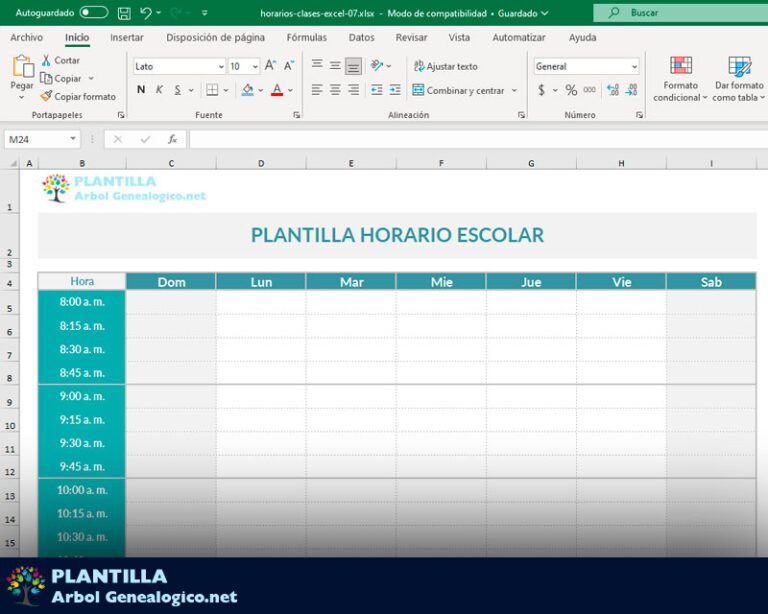Click Combinar y centrar button
Viewport: 768px width, 614px height.
[458, 90]
